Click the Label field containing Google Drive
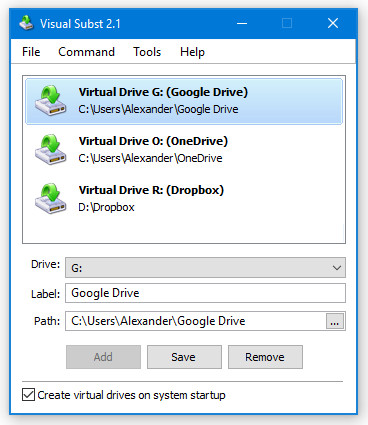The width and height of the screenshot is (368, 425). [x=205, y=293]
